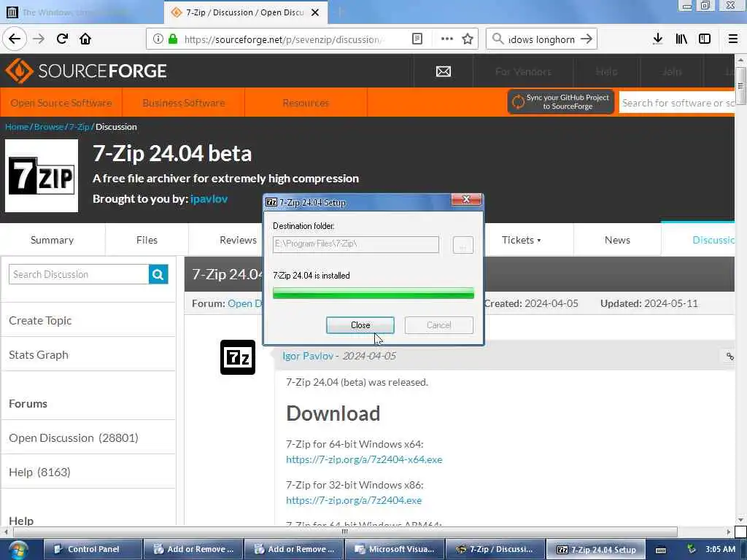Click the 7z2404-x64.exe download link
This screenshot has height=560, width=747.
(364, 459)
